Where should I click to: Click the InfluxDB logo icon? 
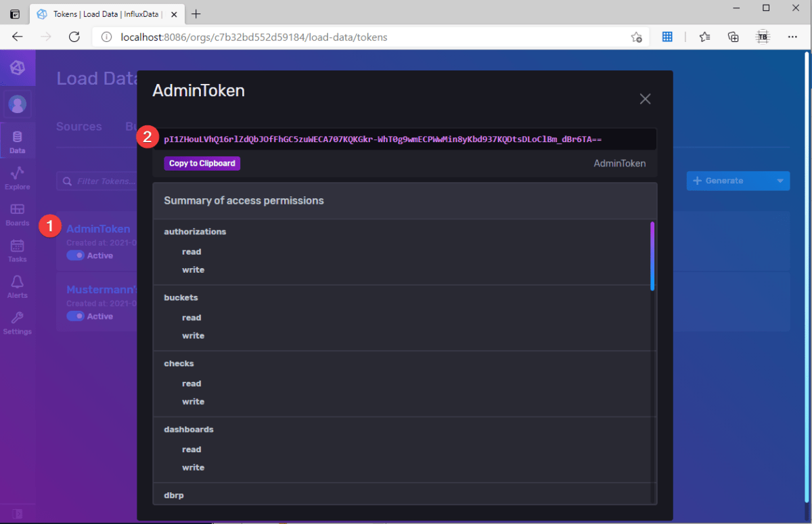[18, 68]
